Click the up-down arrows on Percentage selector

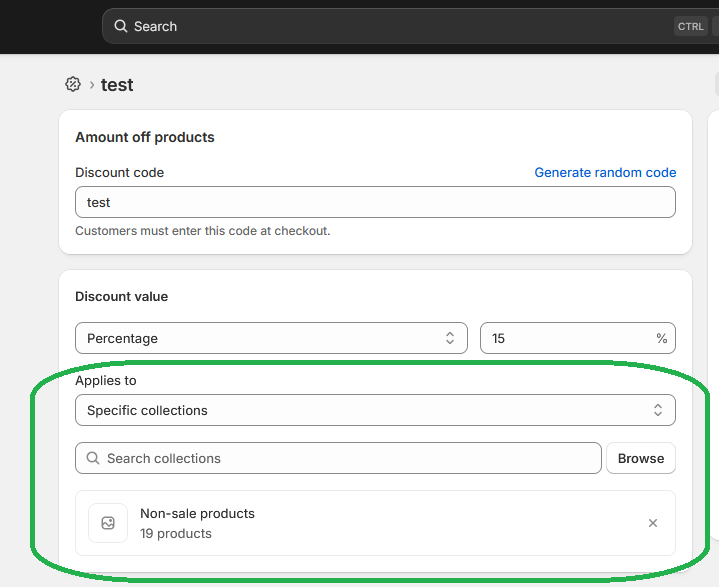(450, 338)
